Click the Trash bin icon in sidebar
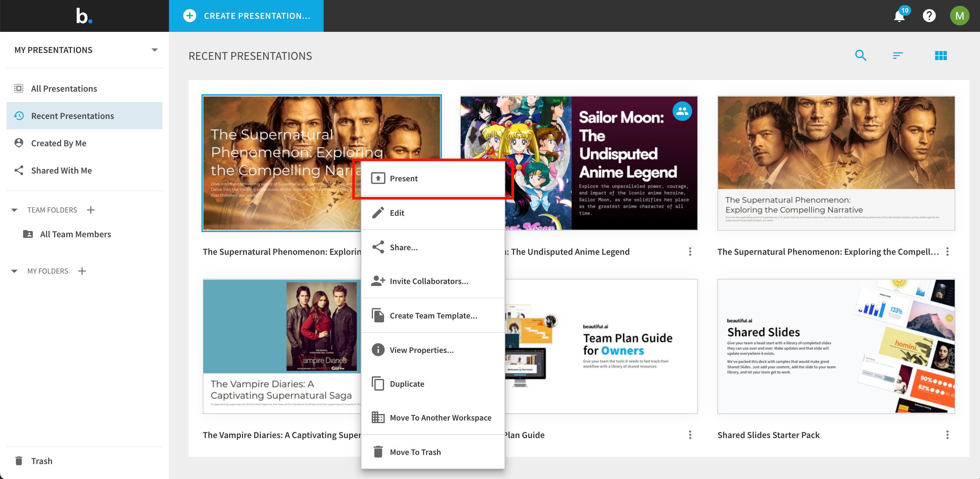The width and height of the screenshot is (980, 479). click(x=19, y=461)
